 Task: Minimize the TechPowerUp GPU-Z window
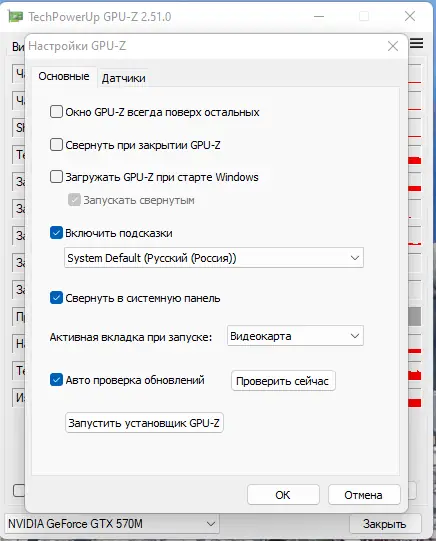pyautogui.click(x=319, y=16)
